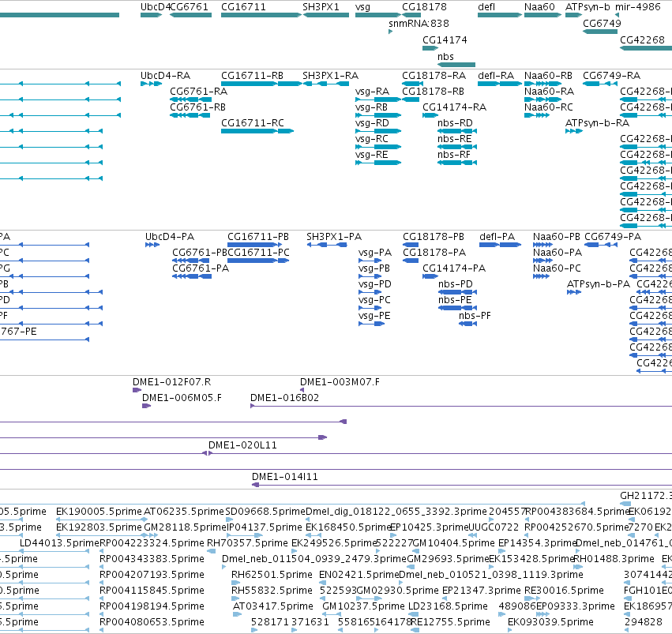This screenshot has height=634, width=672.
Task: Select EST RP004080653.5prime
Action: point(152,621)
